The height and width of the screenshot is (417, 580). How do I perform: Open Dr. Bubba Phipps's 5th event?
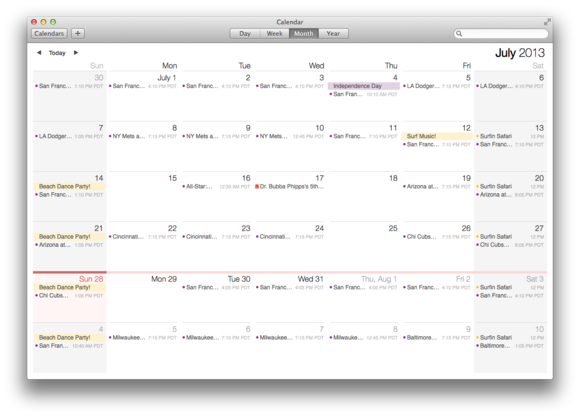290,186
